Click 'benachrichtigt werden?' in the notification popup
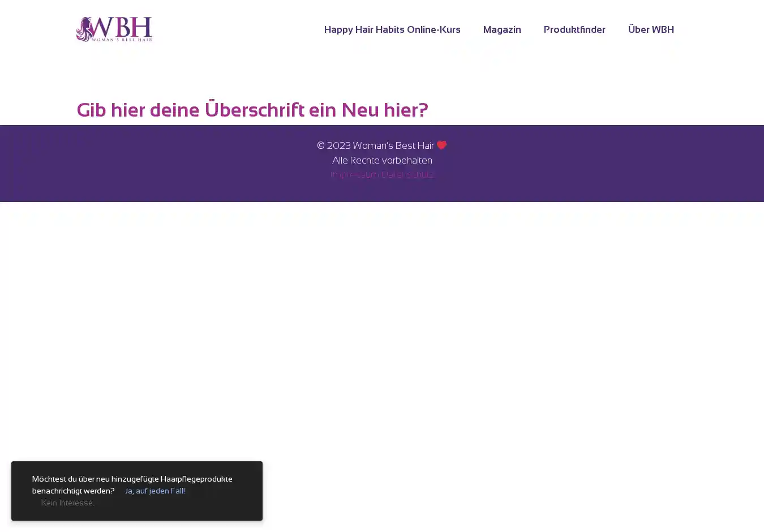This screenshot has width=764, height=532. click(x=73, y=491)
